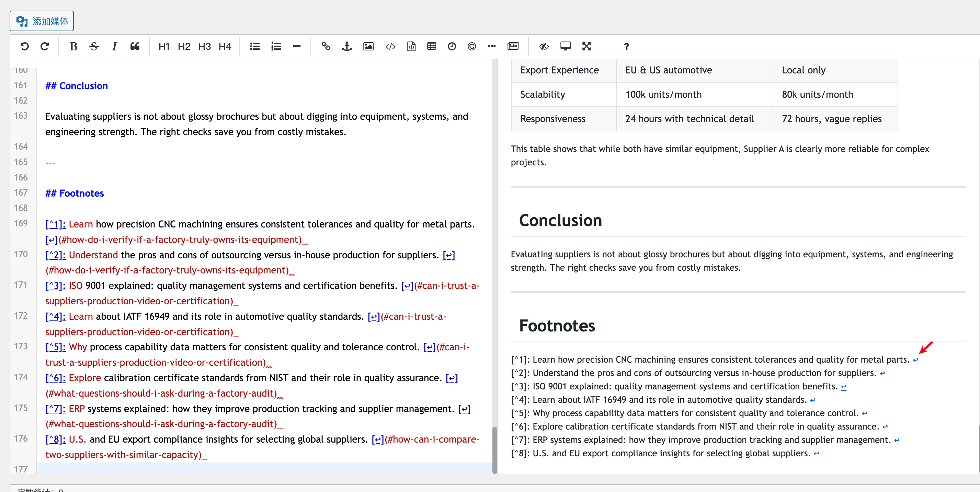The width and height of the screenshot is (980, 492).
Task: Click the undo icon in toolbar
Action: click(x=25, y=46)
